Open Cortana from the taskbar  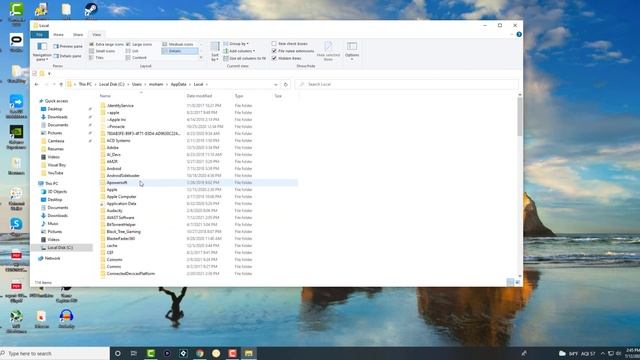point(118,353)
